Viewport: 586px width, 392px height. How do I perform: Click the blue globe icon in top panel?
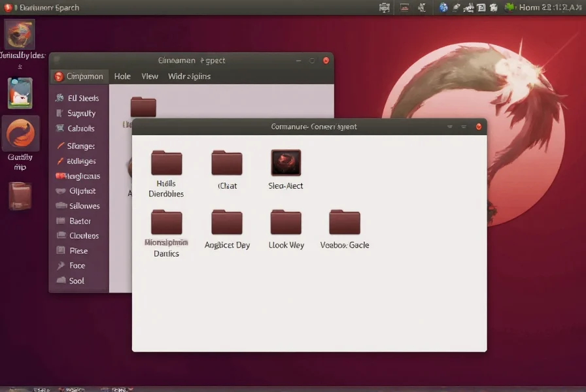tap(443, 8)
